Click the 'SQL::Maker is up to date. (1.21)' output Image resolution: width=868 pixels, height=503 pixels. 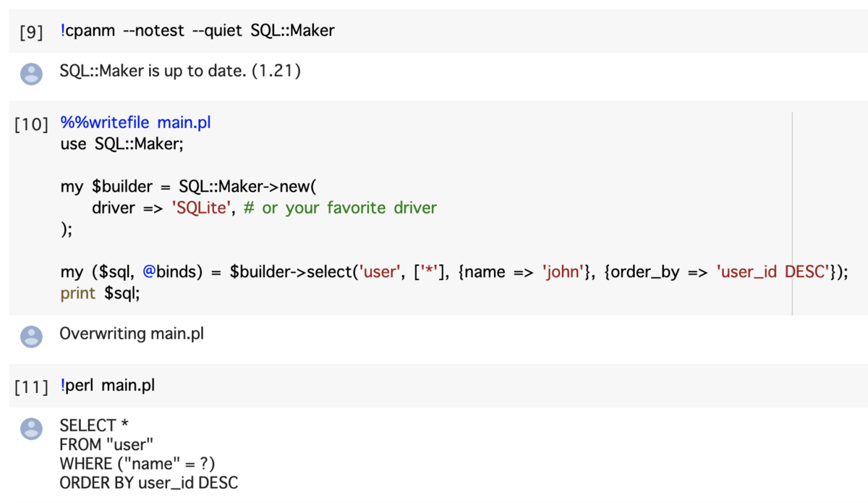coord(180,72)
